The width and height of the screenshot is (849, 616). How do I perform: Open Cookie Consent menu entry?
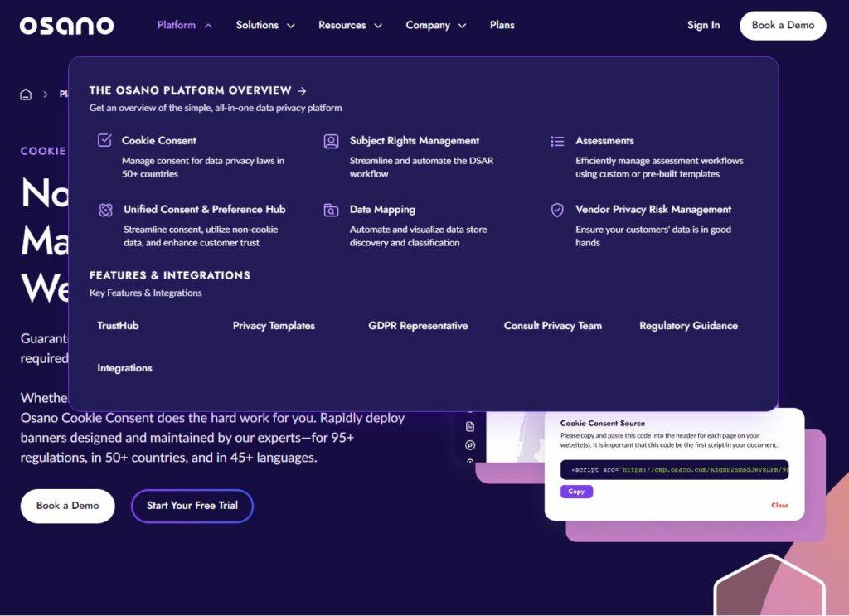(x=158, y=141)
